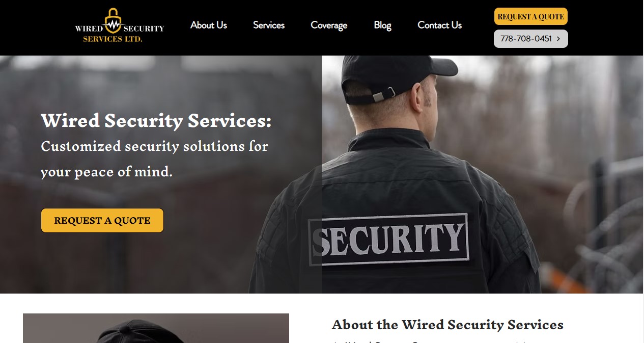The height and width of the screenshot is (343, 644).
Task: Click the SECURITY patch on the guard's jacket
Action: point(388,240)
